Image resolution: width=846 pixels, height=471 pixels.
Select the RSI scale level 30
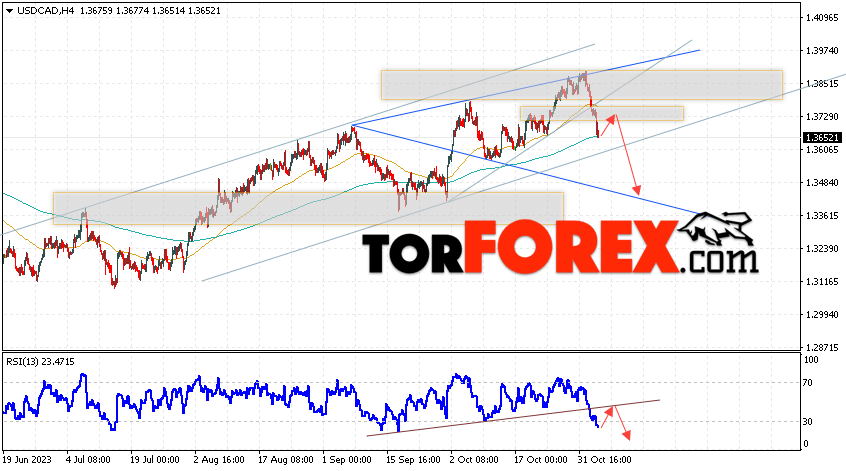point(808,421)
